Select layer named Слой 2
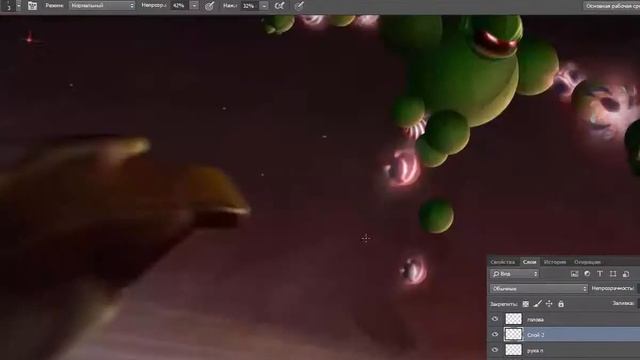Screen dimensions: 640x360 [536, 335]
